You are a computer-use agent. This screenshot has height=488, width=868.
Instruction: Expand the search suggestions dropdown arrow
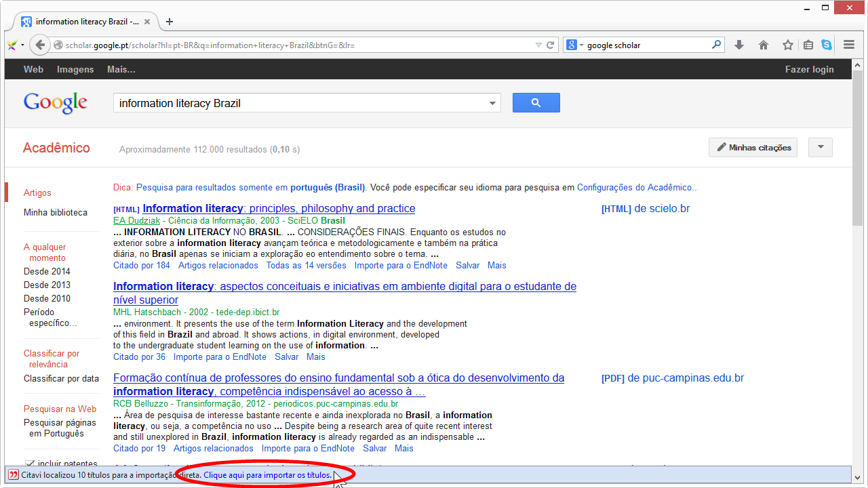pyautogui.click(x=493, y=104)
